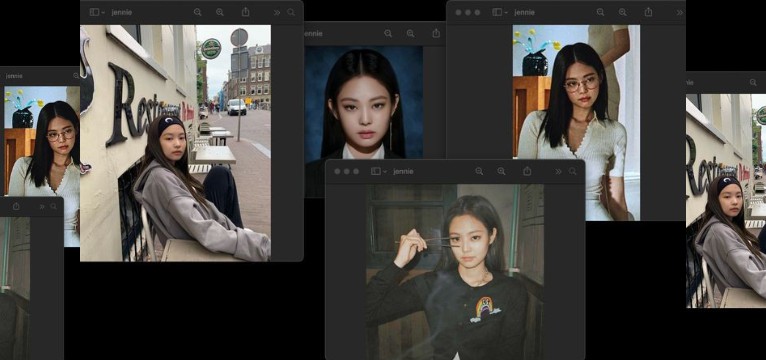Zoom out in the blue-background portrait window
Viewport: 766px width, 360px height.
click(388, 33)
